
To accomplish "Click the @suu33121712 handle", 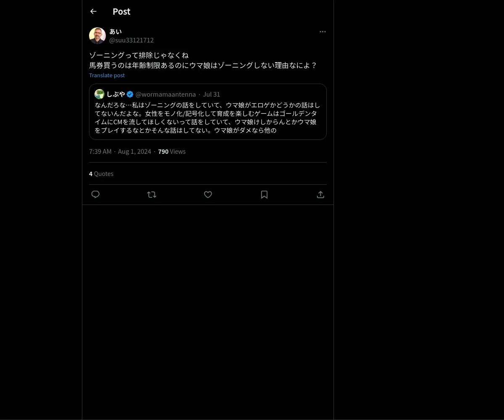I will point(131,40).
